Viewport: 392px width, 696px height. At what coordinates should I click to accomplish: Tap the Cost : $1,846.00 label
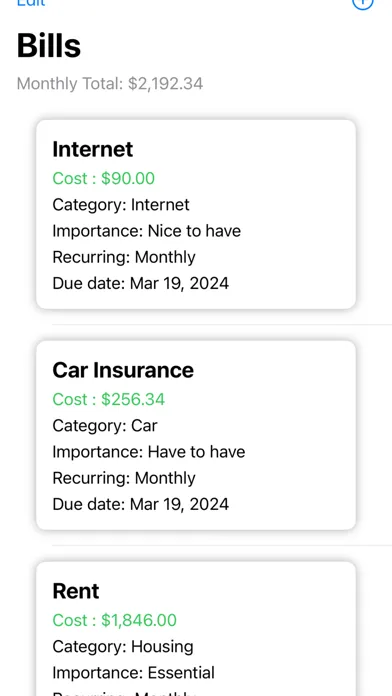[115, 621]
